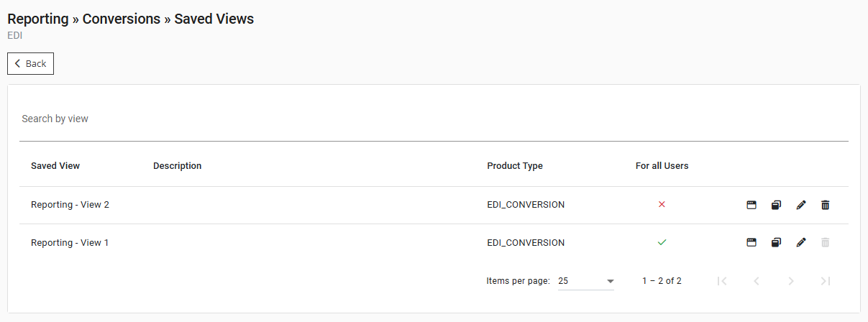Delete the Reporting - View 2 saved view
This screenshot has width=868, height=322.
(826, 205)
